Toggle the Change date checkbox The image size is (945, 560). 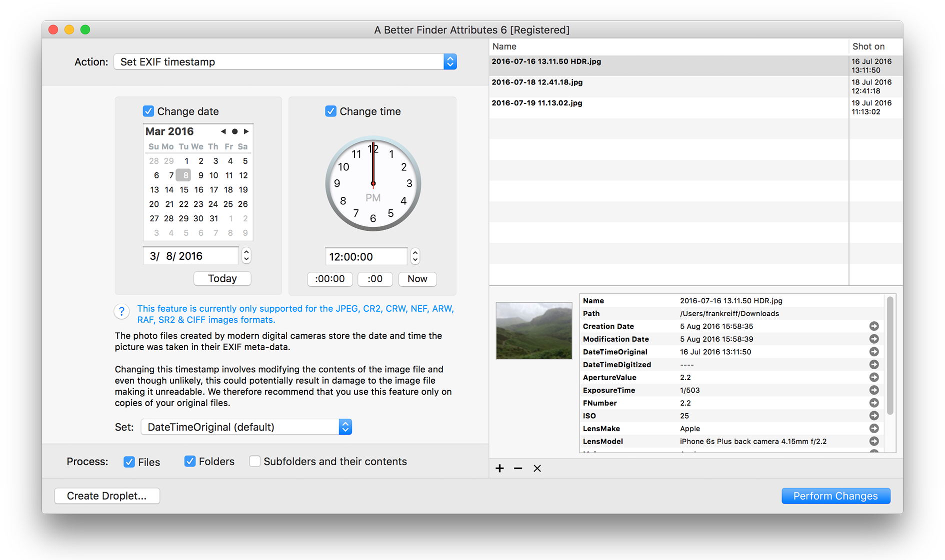point(148,111)
